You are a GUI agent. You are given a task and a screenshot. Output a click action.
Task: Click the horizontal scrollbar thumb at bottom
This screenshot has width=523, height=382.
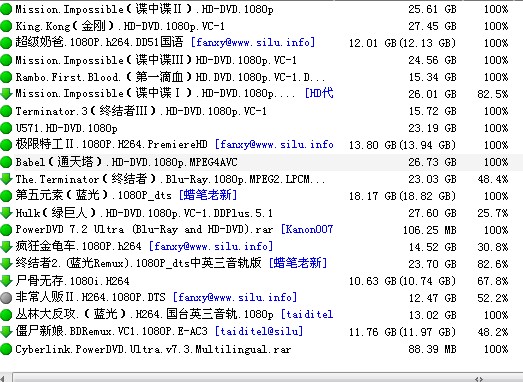tap(267, 378)
